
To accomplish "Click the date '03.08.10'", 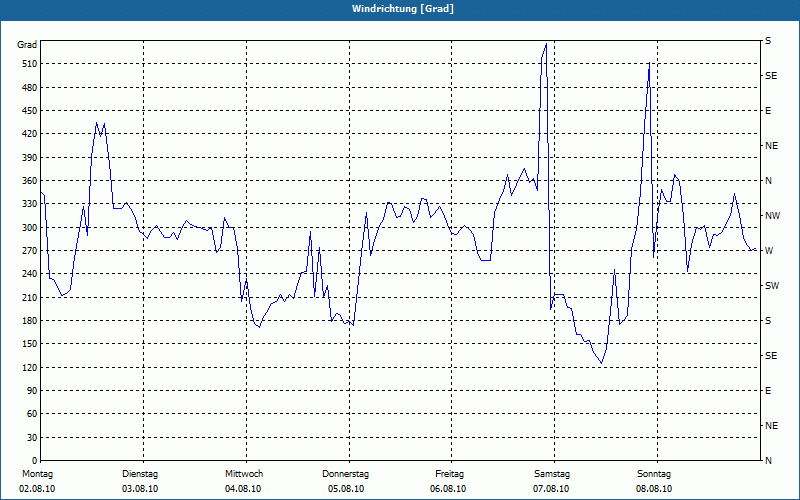I will (x=140, y=489).
